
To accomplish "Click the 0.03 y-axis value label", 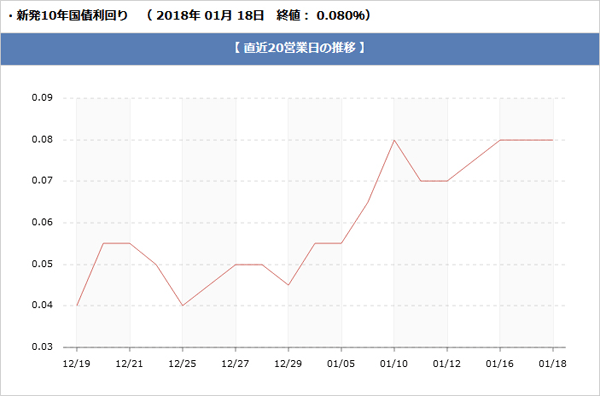I will [42, 347].
